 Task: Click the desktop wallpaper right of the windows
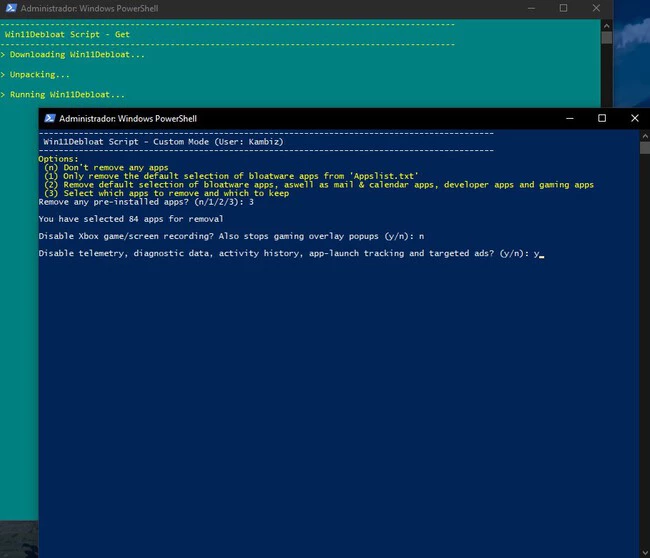(632, 60)
